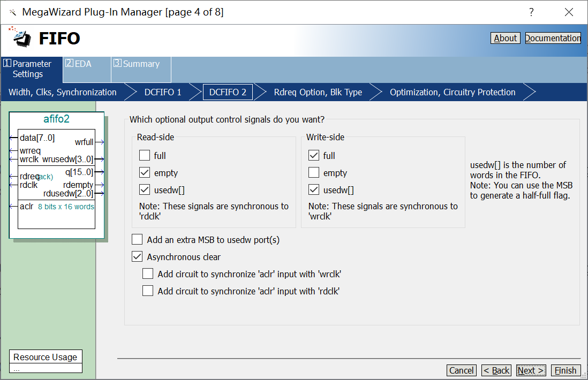Open the Summary tab

click(x=141, y=69)
